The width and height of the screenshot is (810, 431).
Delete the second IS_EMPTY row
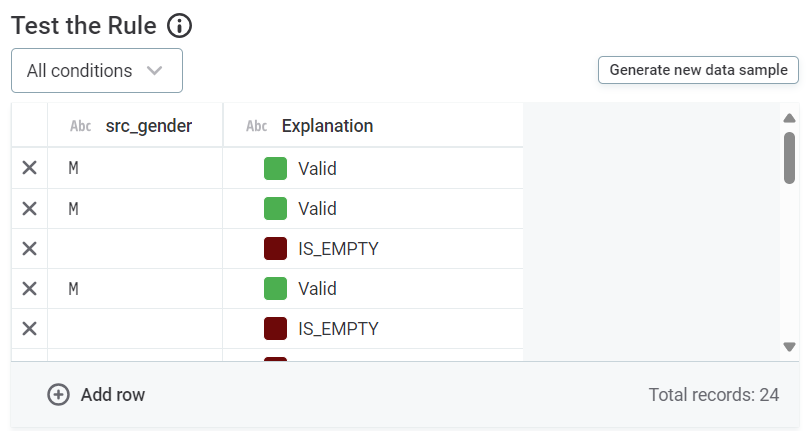[30, 328]
